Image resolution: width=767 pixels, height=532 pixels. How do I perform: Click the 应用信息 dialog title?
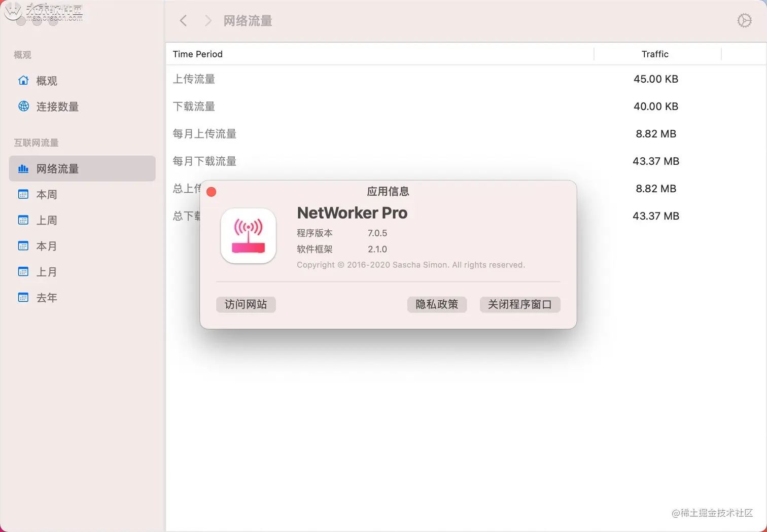tap(388, 192)
